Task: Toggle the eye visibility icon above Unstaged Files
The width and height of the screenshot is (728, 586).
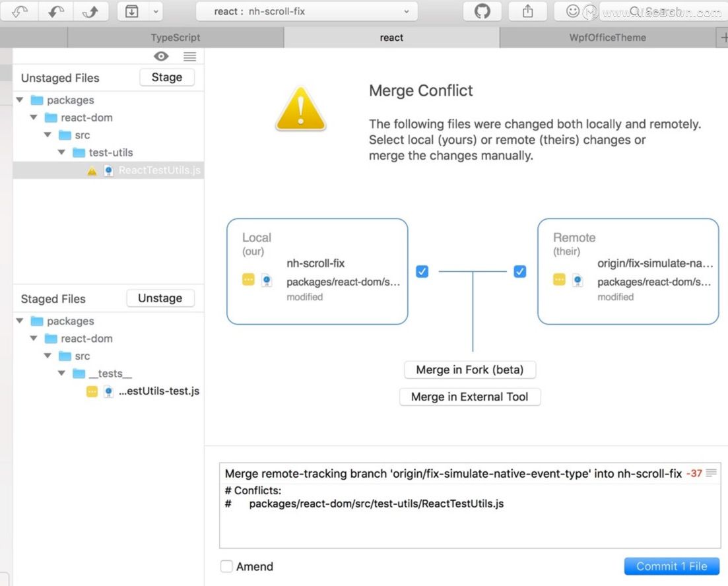Action: coord(161,56)
